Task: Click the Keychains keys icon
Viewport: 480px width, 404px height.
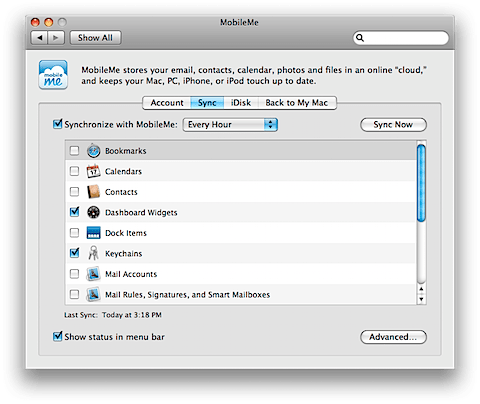Action: [x=93, y=253]
